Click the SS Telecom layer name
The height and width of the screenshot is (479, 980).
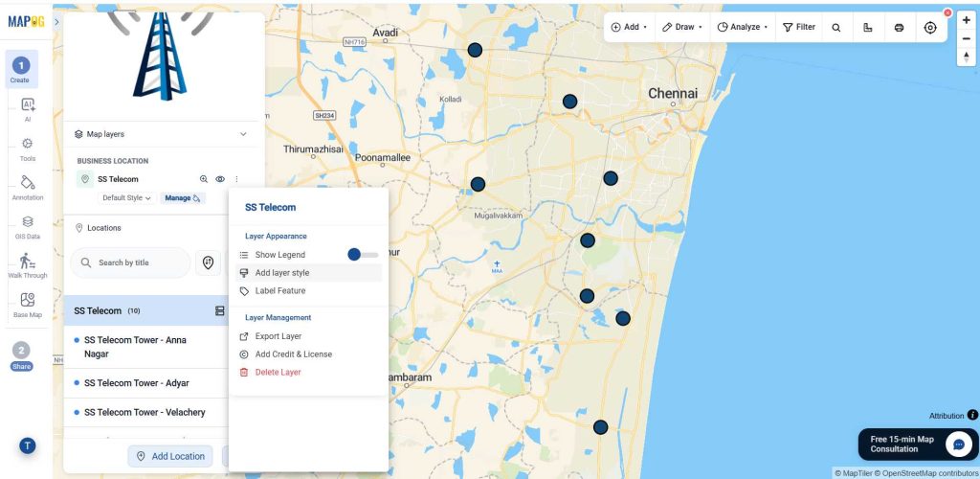(x=118, y=179)
